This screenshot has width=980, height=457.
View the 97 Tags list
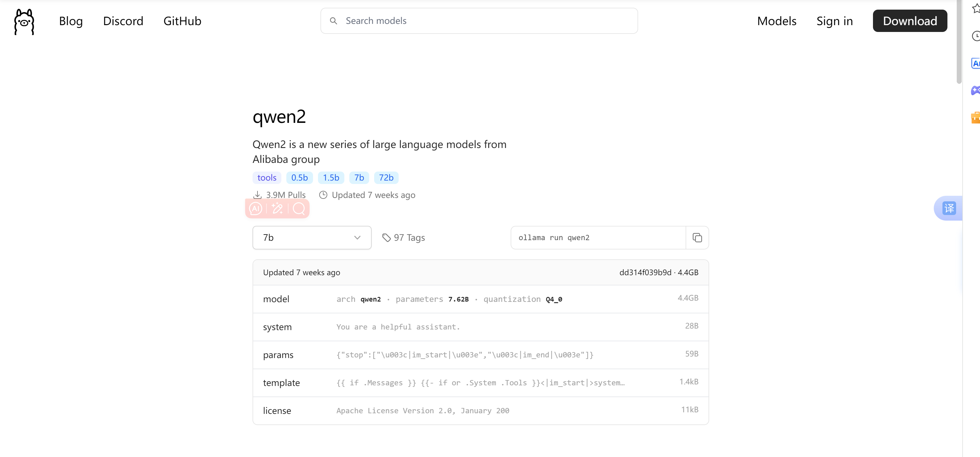click(x=403, y=238)
